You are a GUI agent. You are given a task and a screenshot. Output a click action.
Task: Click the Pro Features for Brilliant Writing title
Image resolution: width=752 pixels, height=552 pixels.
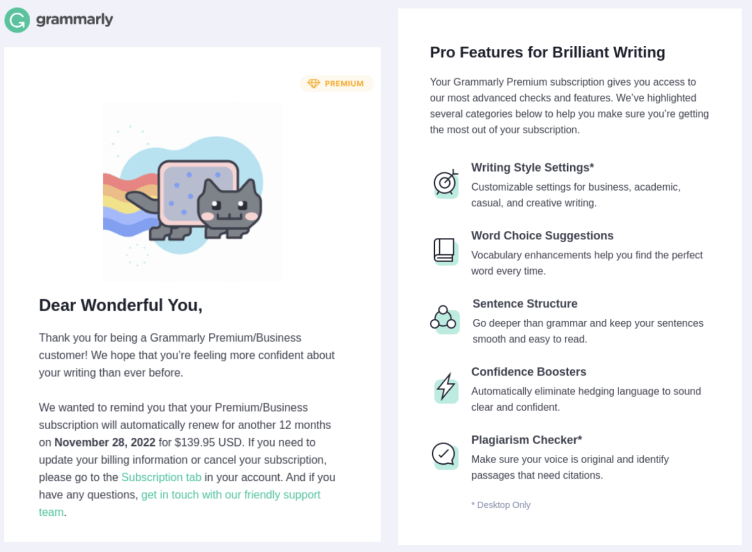(x=547, y=52)
